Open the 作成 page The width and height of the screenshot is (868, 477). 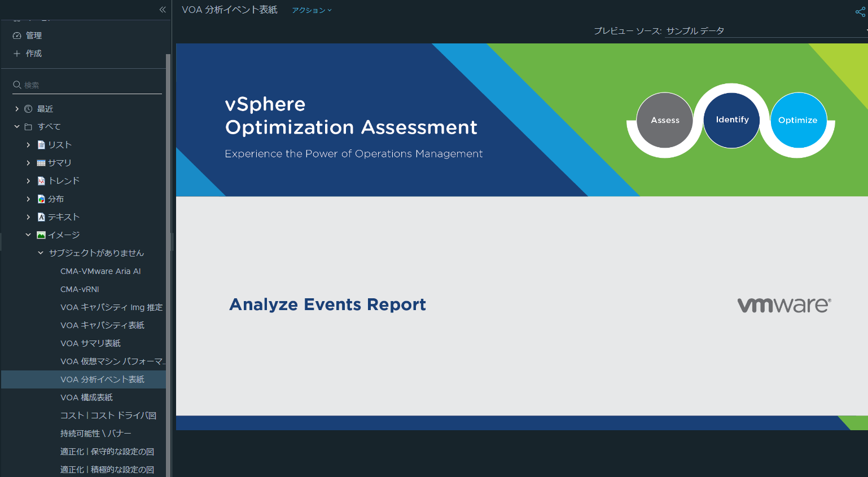click(x=34, y=54)
